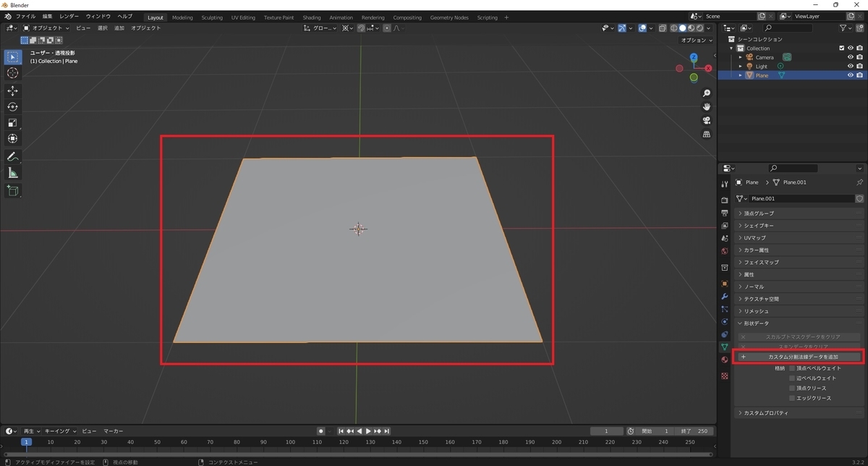The height and width of the screenshot is (466, 868).
Task: Toggle Collection exclude checkbox in outliner
Action: coord(842,48)
